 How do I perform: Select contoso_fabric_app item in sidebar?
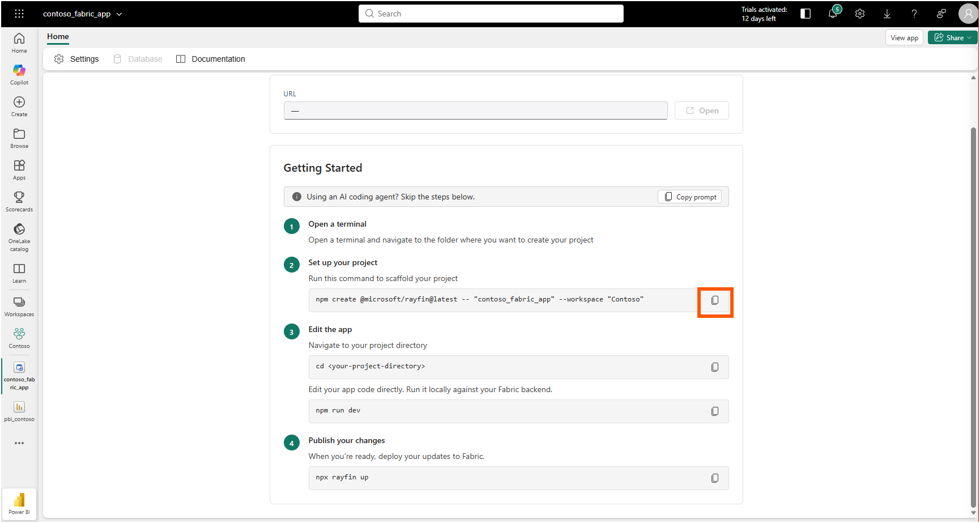coord(19,375)
